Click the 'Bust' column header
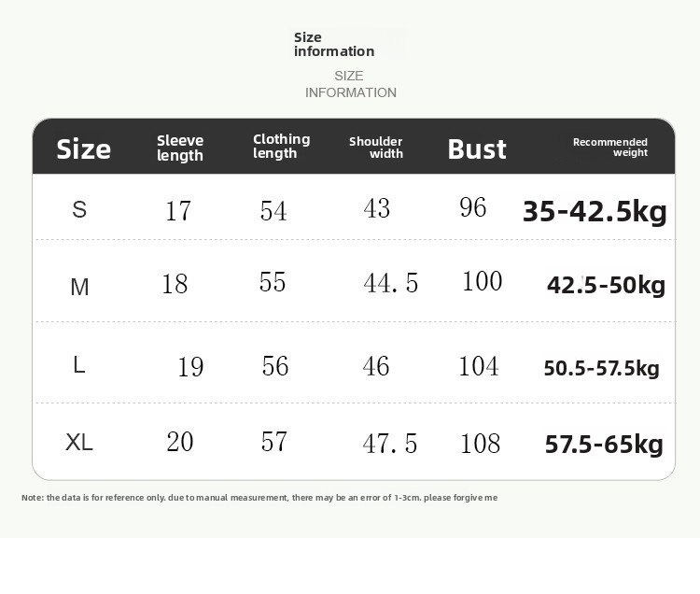Image resolution: width=700 pixels, height=594 pixels. tap(477, 149)
